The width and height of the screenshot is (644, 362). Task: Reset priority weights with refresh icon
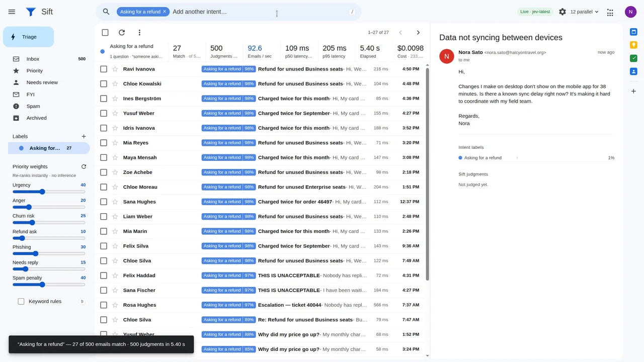tap(84, 166)
